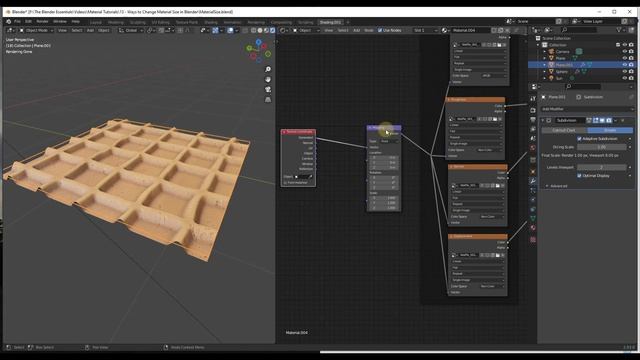Open the 3D viewport View menu
Image resolution: width=640 pixels, height=360 pixels.
tap(62, 30)
